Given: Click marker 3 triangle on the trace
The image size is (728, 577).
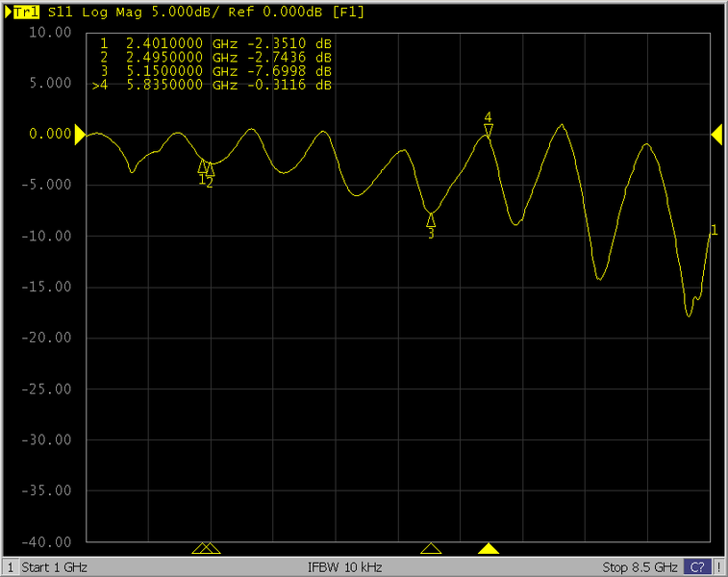Looking at the screenshot, I should [x=431, y=220].
